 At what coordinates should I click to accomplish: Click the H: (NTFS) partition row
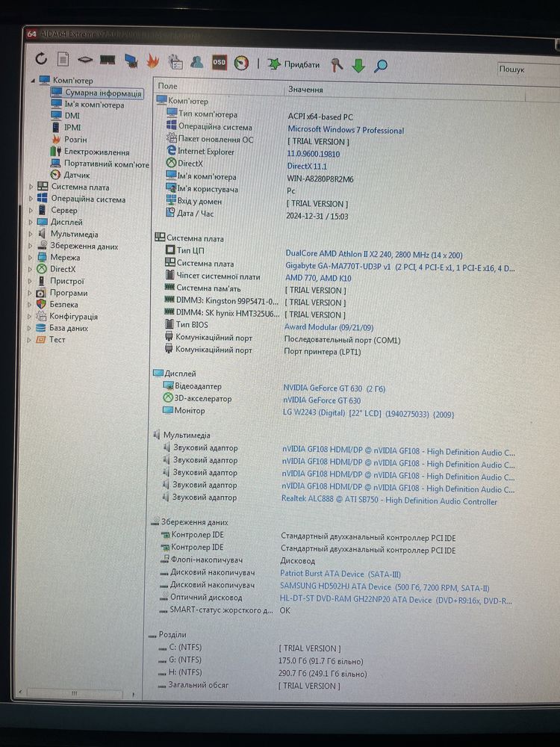(x=262, y=673)
